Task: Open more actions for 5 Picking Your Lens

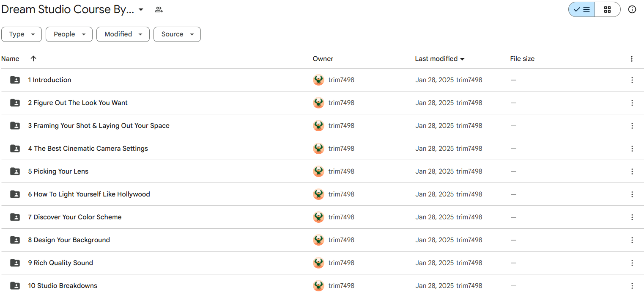Action: [632, 172]
